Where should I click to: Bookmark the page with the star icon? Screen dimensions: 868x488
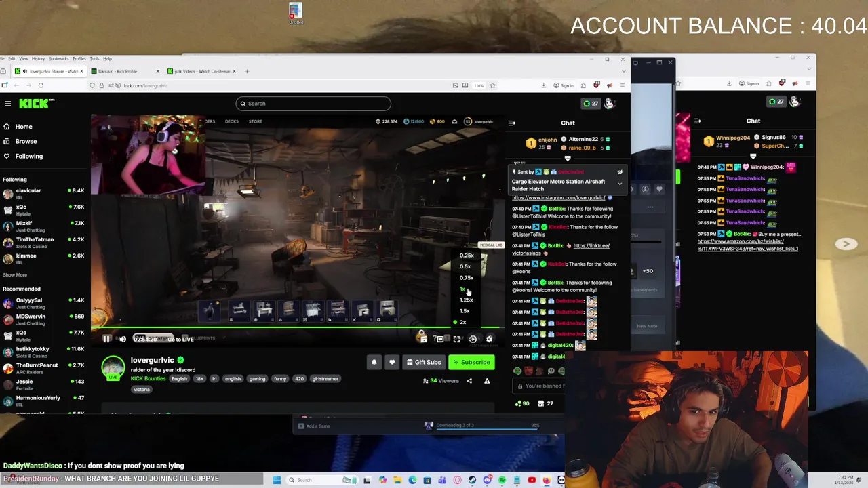[492, 85]
